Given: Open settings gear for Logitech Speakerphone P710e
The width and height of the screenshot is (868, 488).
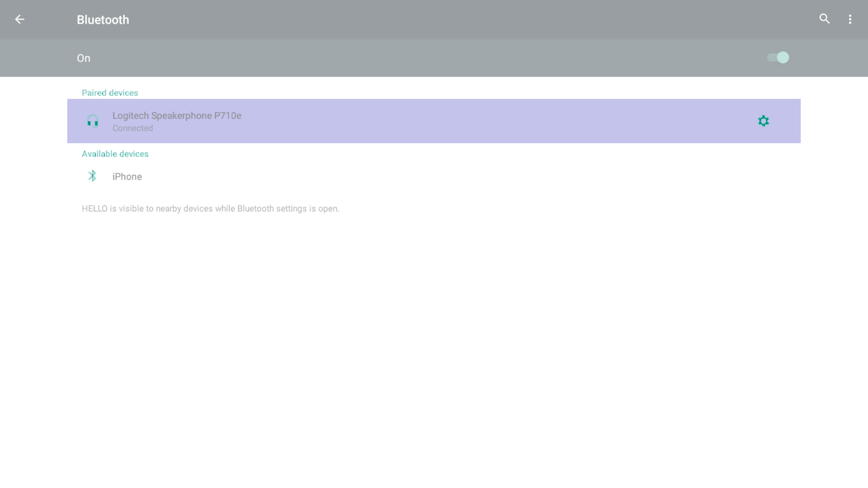Looking at the screenshot, I should tap(764, 121).
